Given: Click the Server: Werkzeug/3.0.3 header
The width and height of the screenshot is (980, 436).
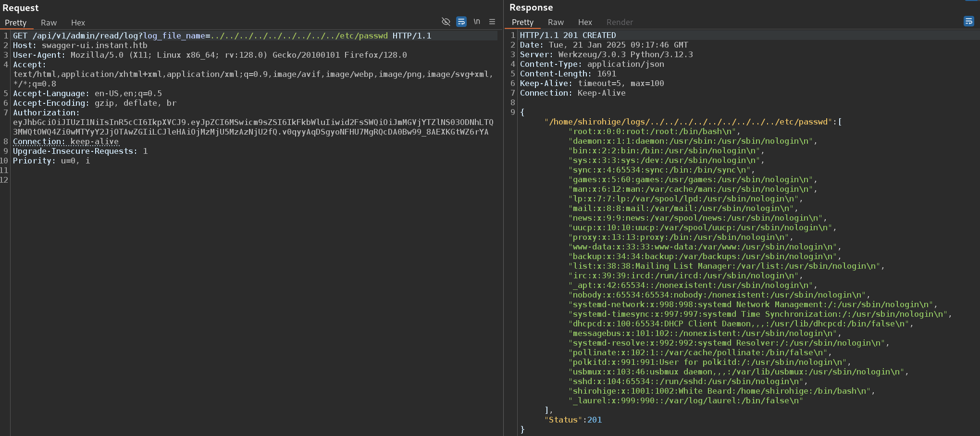Looking at the screenshot, I should click(x=606, y=54).
